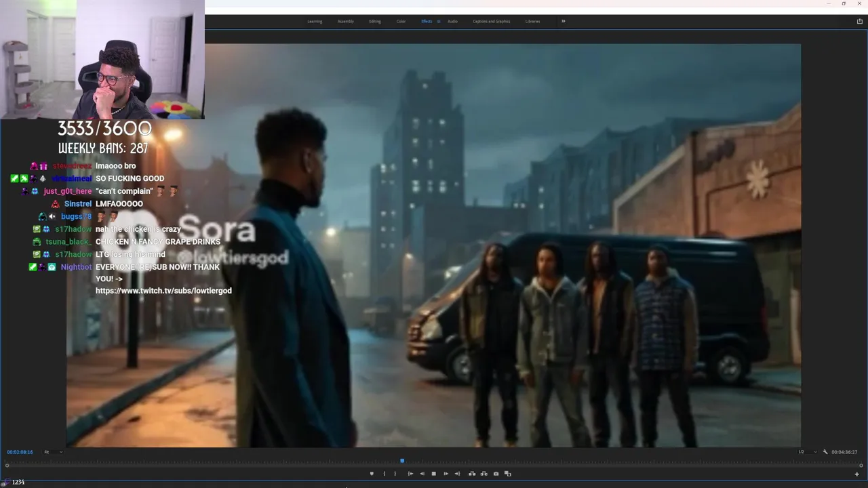
Task: Switch to the Assembly workspace
Action: click(x=346, y=21)
